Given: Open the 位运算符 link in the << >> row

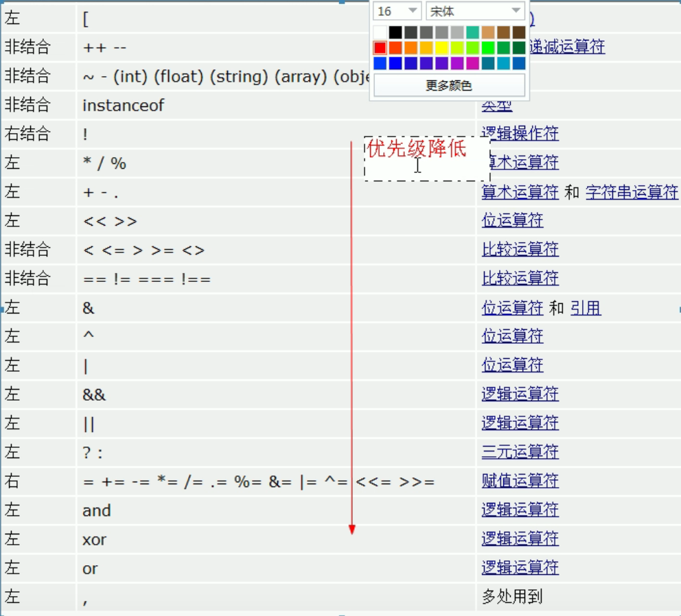Looking at the screenshot, I should [x=512, y=220].
